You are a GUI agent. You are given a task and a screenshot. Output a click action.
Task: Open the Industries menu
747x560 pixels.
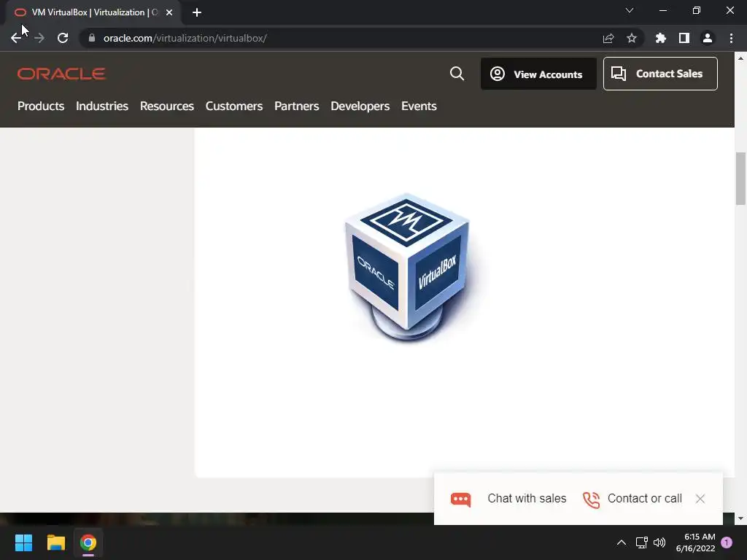coord(102,106)
